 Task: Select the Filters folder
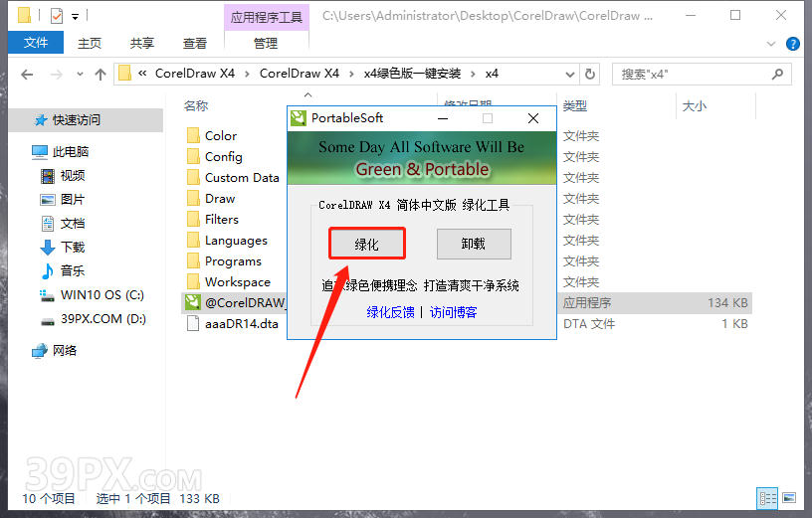point(222,220)
